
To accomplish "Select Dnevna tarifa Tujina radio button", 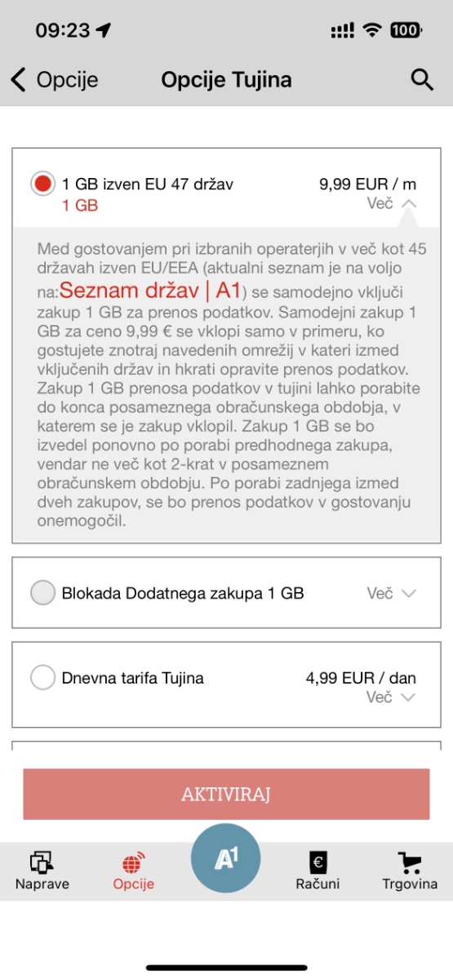I will point(42,678).
